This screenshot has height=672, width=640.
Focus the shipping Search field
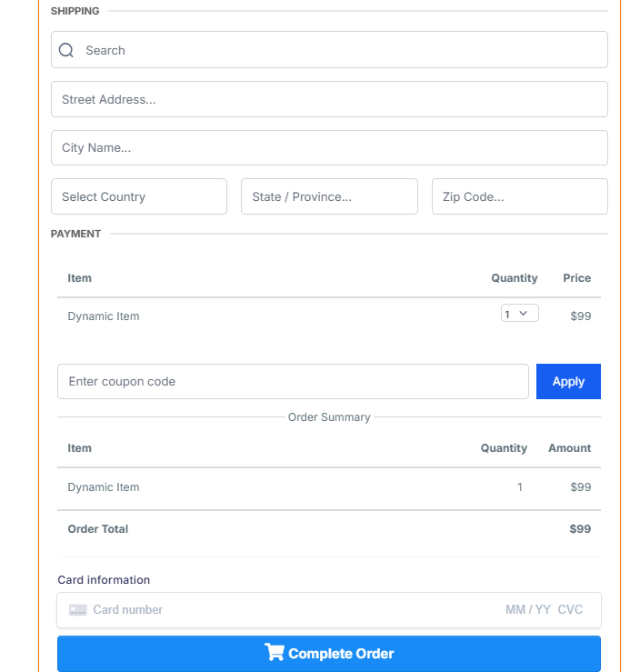click(x=329, y=50)
